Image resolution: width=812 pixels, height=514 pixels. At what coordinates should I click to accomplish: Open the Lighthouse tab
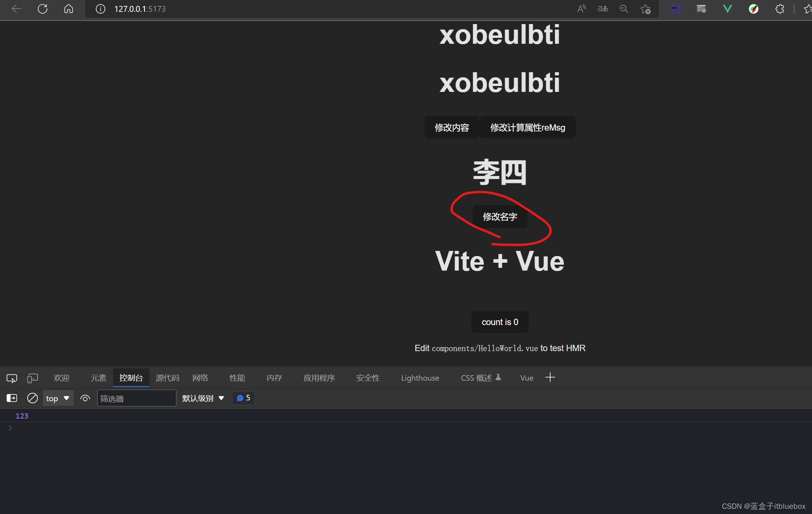click(x=420, y=378)
